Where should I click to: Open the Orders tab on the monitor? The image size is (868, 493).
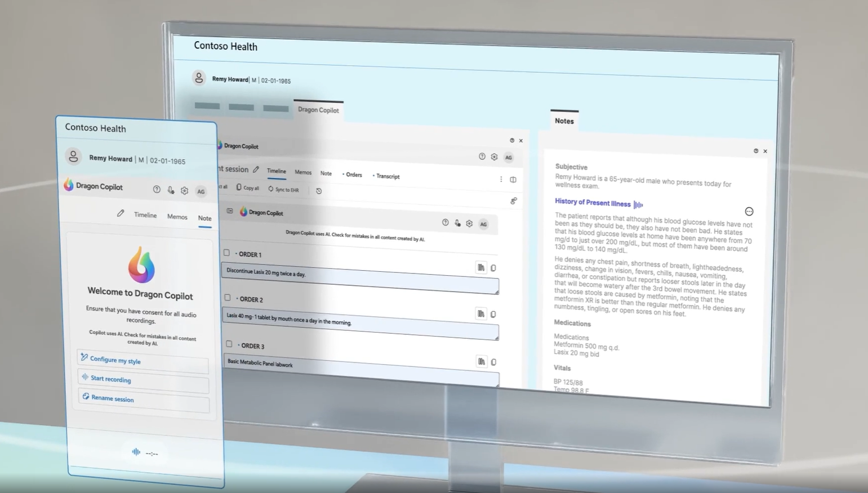pyautogui.click(x=353, y=174)
